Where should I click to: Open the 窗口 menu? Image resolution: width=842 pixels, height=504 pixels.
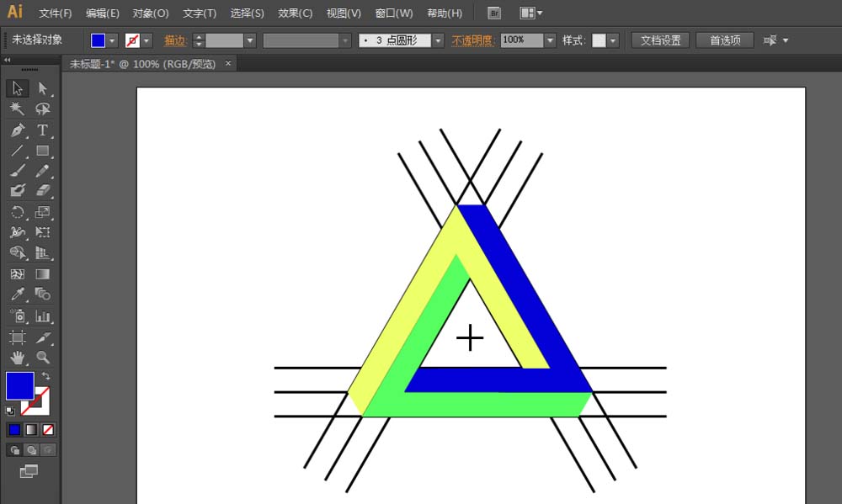coord(392,13)
